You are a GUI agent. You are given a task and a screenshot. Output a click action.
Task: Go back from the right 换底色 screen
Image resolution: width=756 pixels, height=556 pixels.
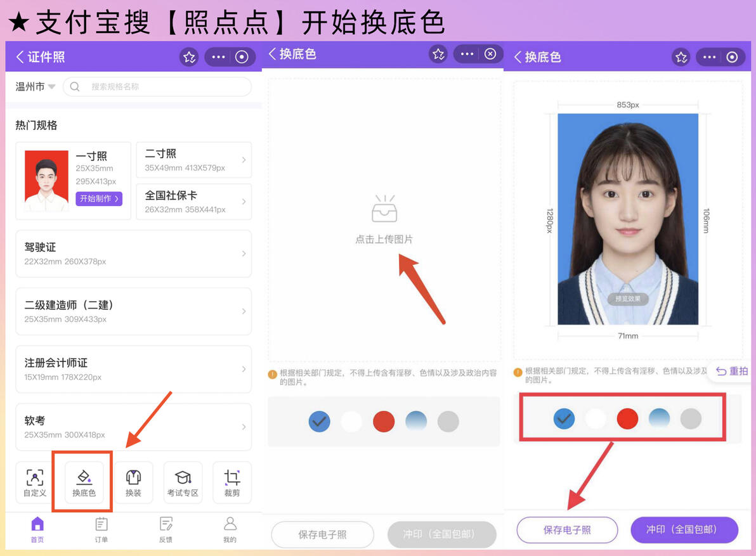point(518,57)
